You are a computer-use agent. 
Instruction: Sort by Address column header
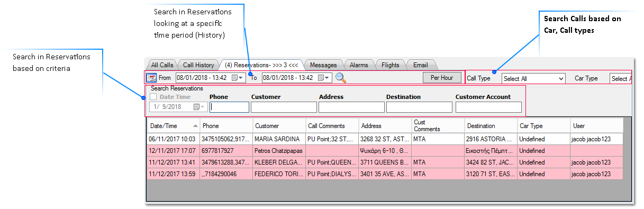(x=385, y=126)
